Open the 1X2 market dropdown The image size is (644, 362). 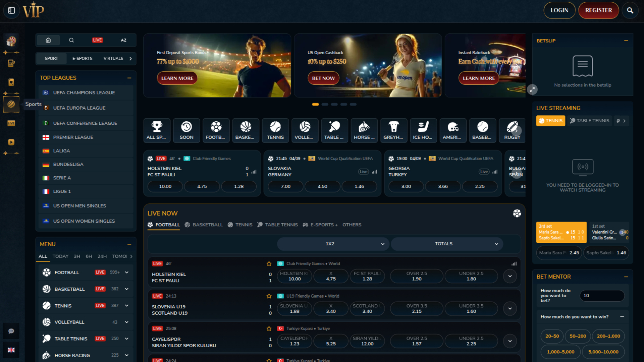332,244
